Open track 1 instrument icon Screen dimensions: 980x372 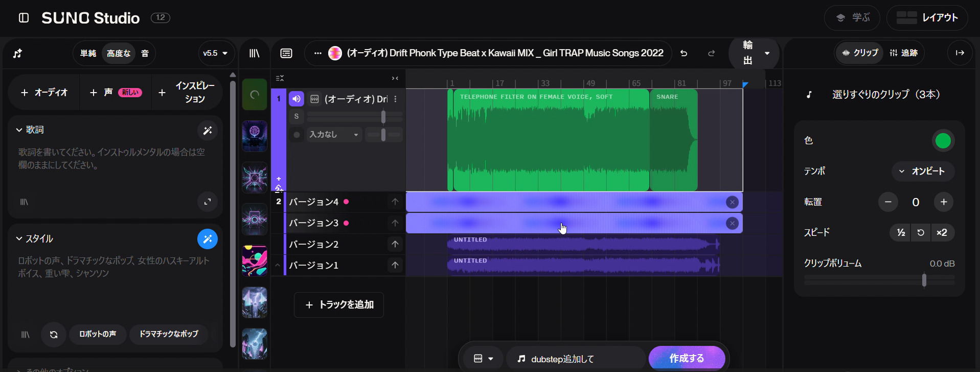pos(315,99)
